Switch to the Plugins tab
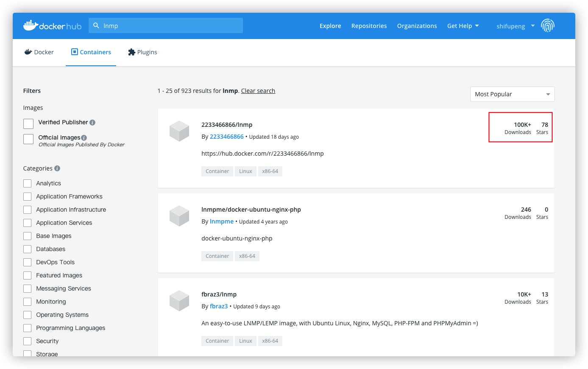 pyautogui.click(x=142, y=52)
